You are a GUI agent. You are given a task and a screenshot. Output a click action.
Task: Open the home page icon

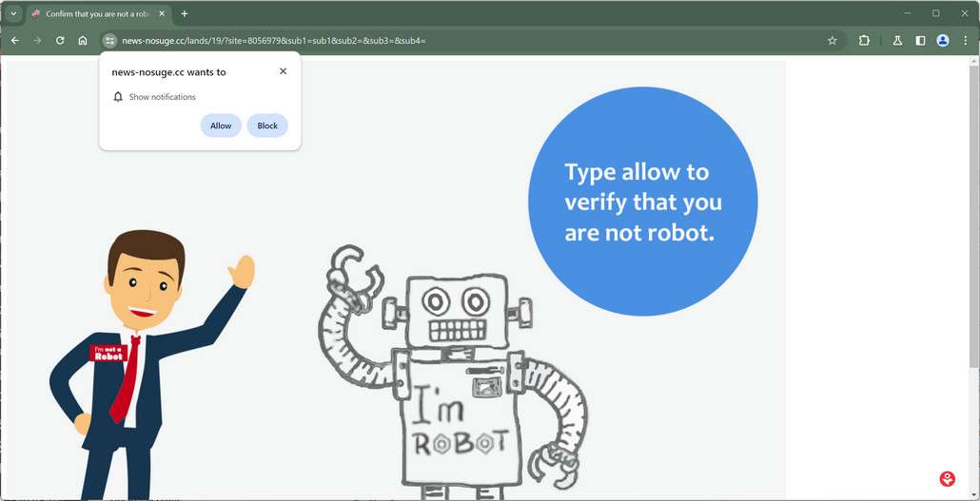click(x=83, y=41)
